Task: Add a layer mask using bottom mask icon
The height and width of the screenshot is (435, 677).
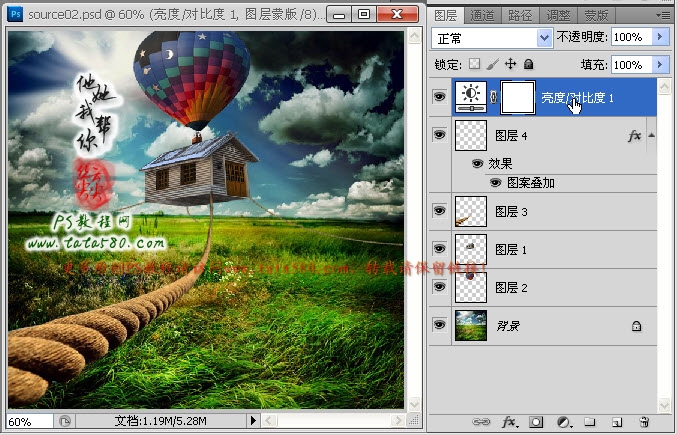Action: tap(536, 422)
